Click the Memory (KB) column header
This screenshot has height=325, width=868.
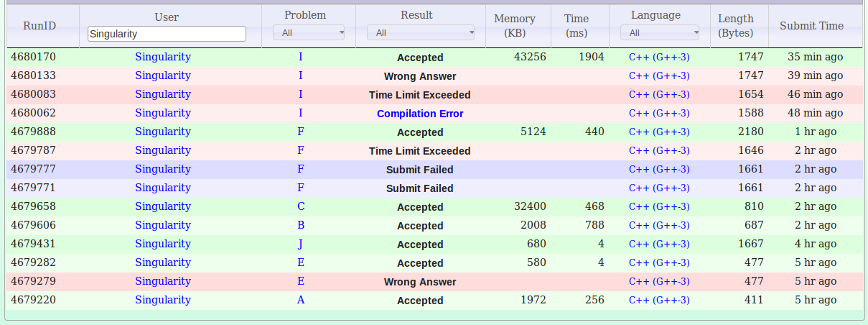point(515,26)
